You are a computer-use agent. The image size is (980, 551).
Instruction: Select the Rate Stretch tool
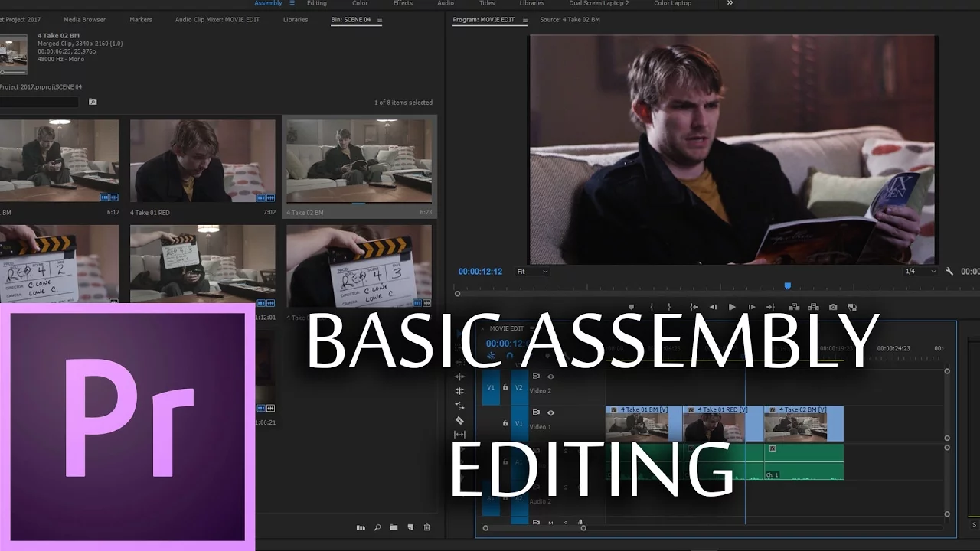click(x=459, y=406)
